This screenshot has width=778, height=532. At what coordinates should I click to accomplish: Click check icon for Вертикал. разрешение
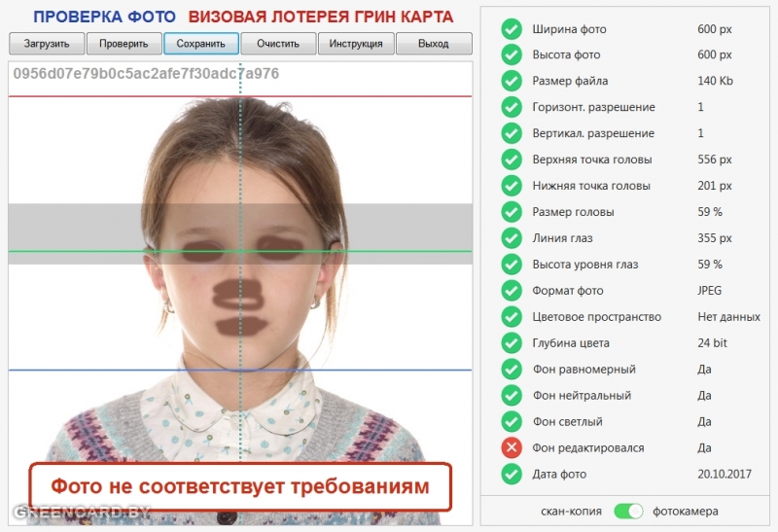[512, 133]
